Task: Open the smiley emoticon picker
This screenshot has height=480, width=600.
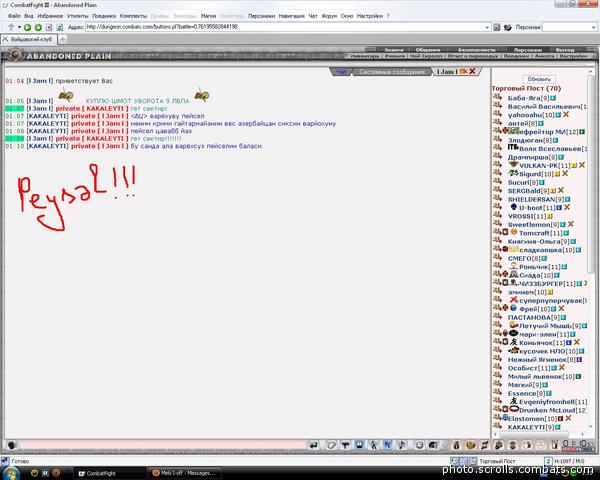Action: click(419, 445)
